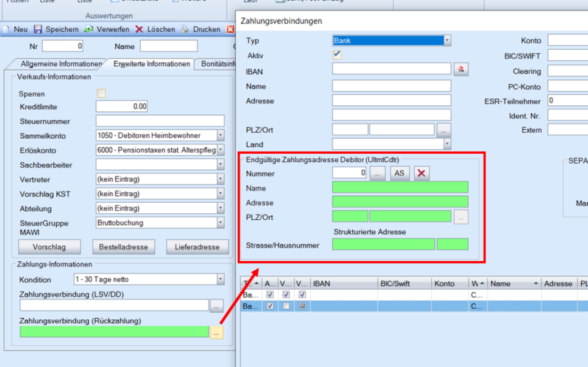This screenshot has width=588, height=367.
Task: Select the Erweiterte Informationen tab
Action: 152,64
